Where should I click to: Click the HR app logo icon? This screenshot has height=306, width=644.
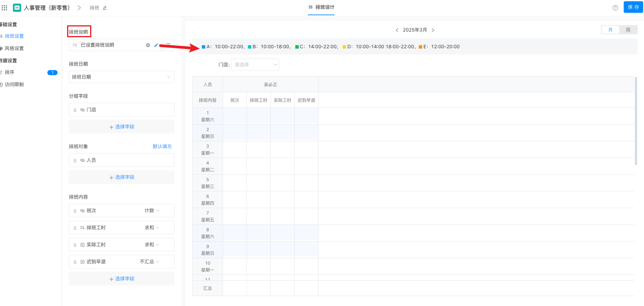point(17,8)
